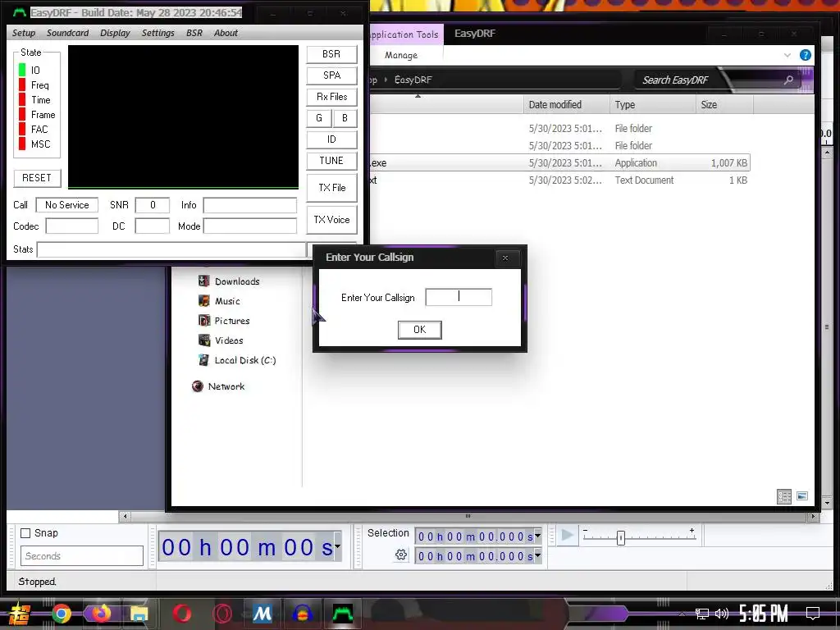The image size is (840, 630).
Task: Open the notification center icon
Action: pos(813,614)
